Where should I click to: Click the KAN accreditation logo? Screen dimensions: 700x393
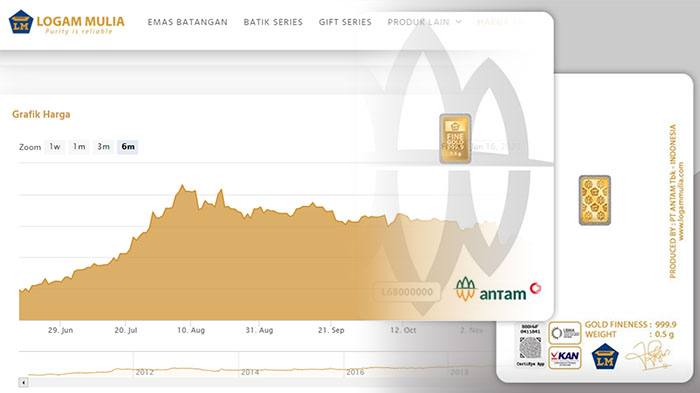tap(565, 357)
